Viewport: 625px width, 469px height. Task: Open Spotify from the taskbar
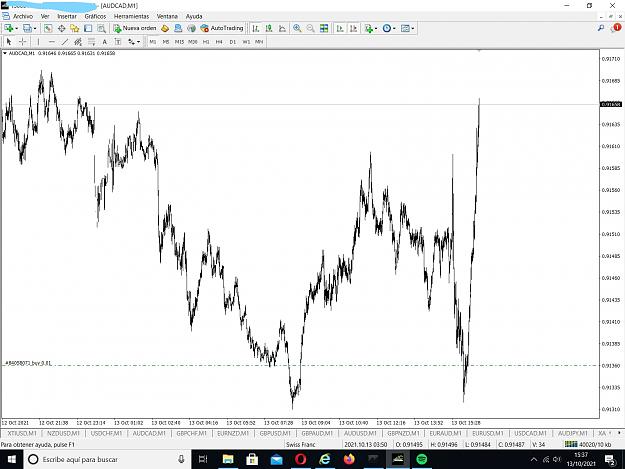pyautogui.click(x=422, y=459)
